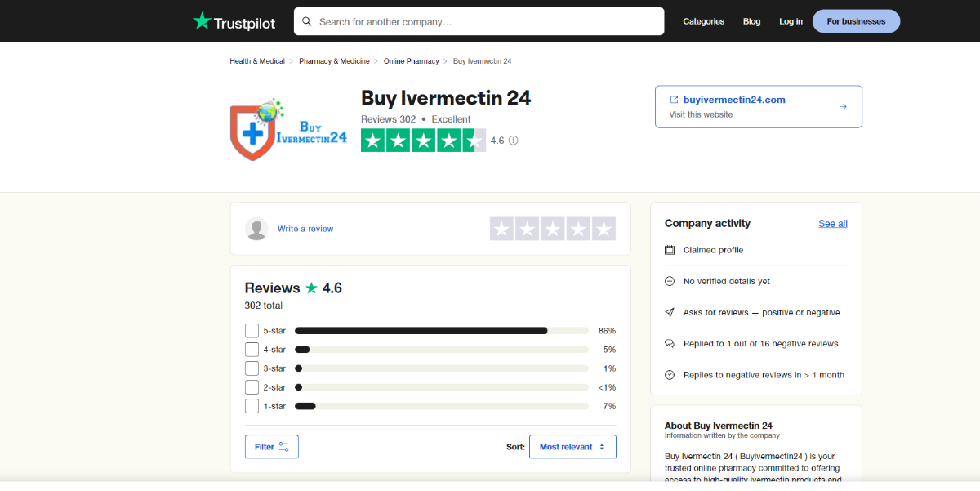Image resolution: width=980 pixels, height=491 pixels.
Task: Click the filter sliders icon
Action: click(x=284, y=447)
